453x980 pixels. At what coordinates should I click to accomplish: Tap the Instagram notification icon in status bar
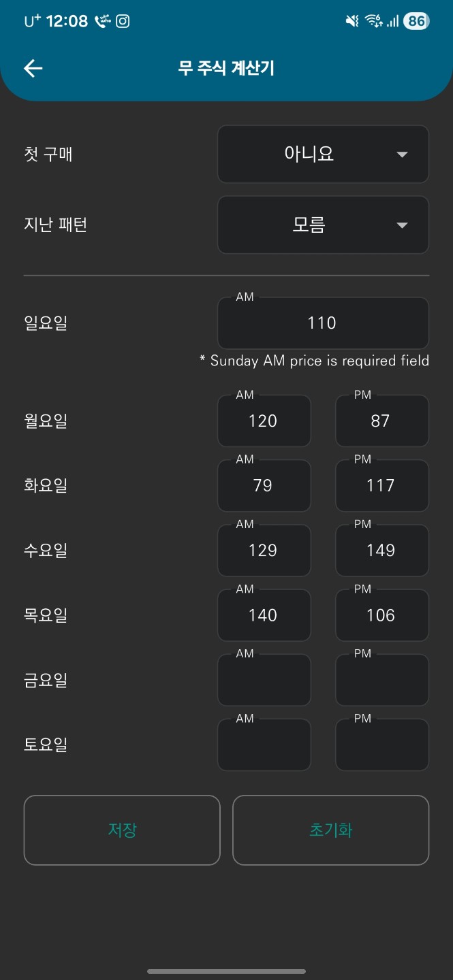[x=123, y=21]
